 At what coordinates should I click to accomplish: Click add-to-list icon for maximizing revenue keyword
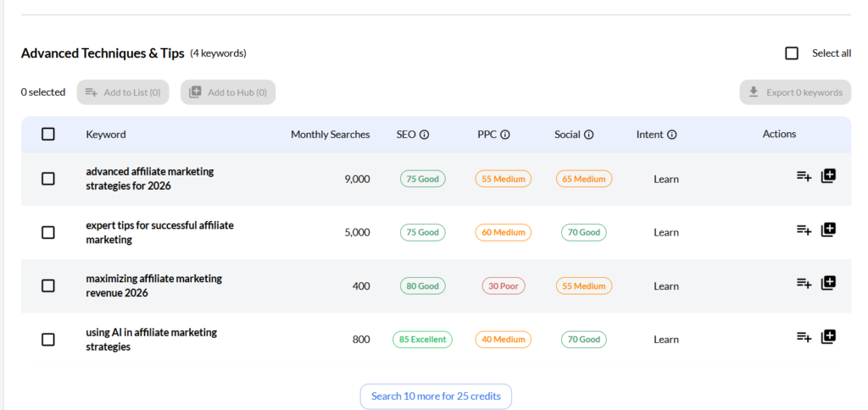pos(804,283)
